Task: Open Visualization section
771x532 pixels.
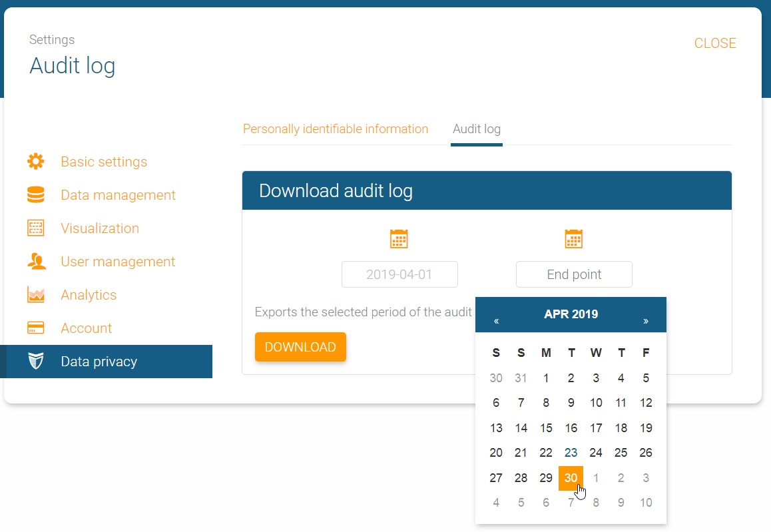Action: 100,228
